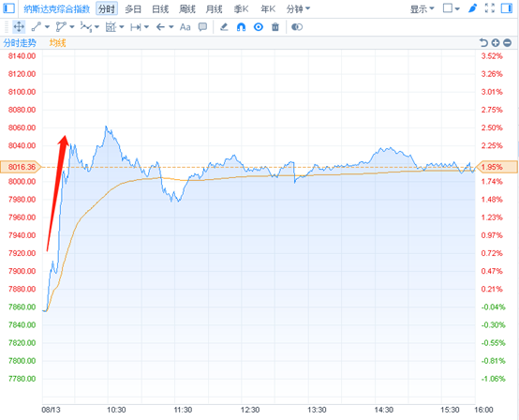Open the blue paintbrush drawing tool
This screenshot has width=519, height=420.
[x=472, y=8]
